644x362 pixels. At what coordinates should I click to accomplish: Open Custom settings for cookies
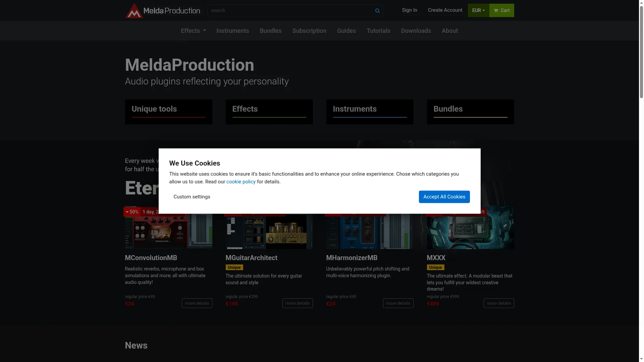click(192, 197)
